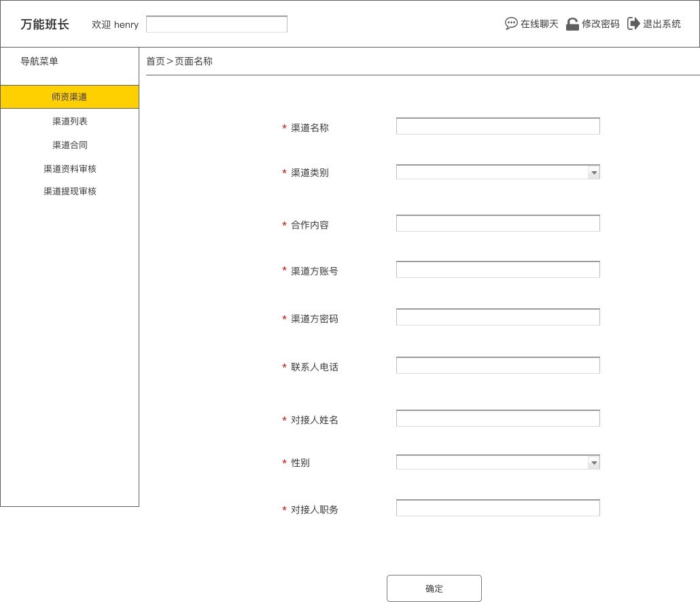Screen dimensions: 700x602
Task: Select the 联系人电话 text box
Action: pos(497,366)
